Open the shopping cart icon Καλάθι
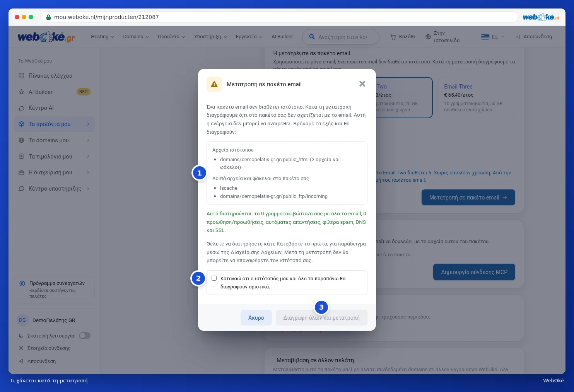Screen dimensions: 574x392 coord(393,37)
